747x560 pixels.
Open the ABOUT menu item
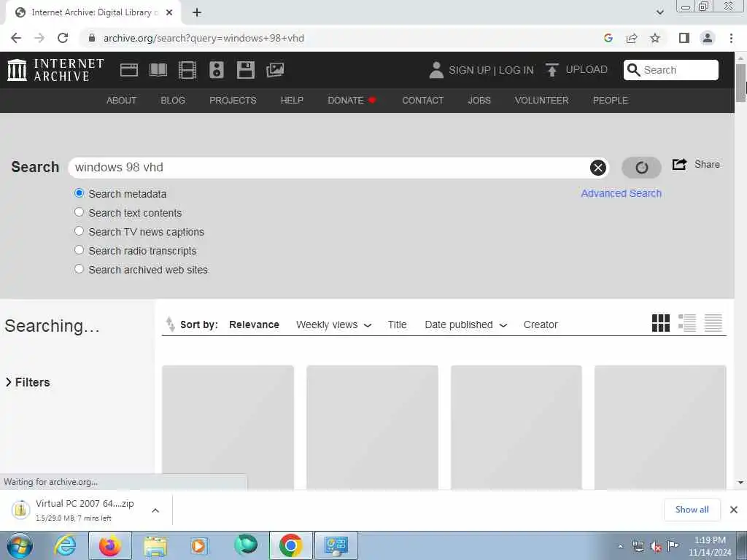pos(121,101)
